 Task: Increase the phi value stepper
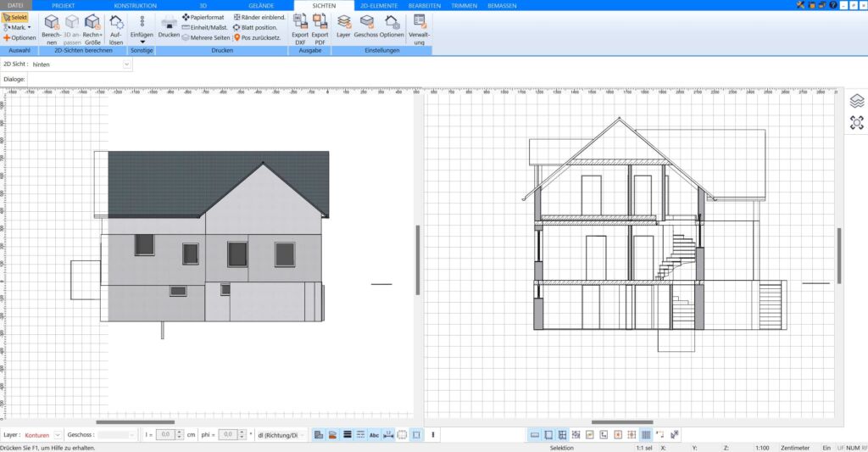pos(242,432)
